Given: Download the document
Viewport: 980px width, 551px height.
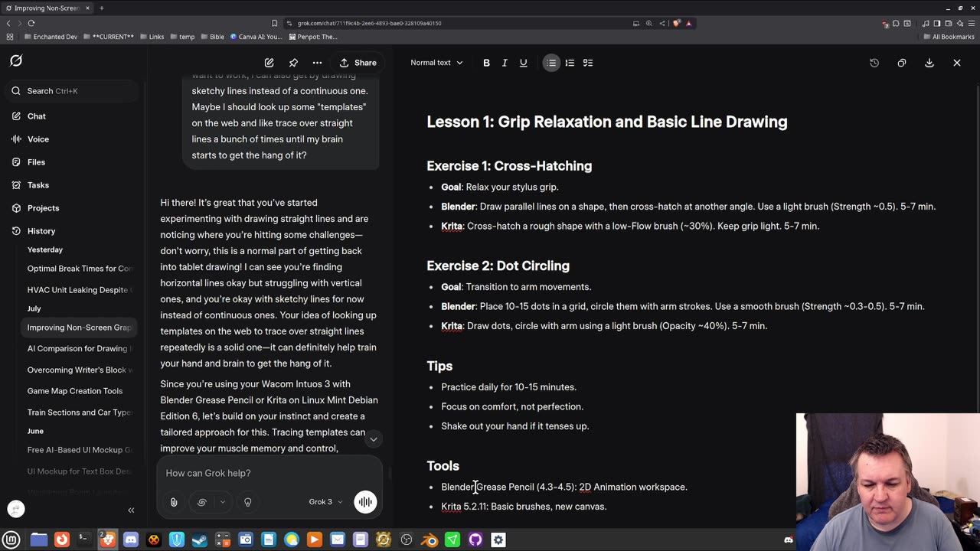Looking at the screenshot, I should pos(929,63).
